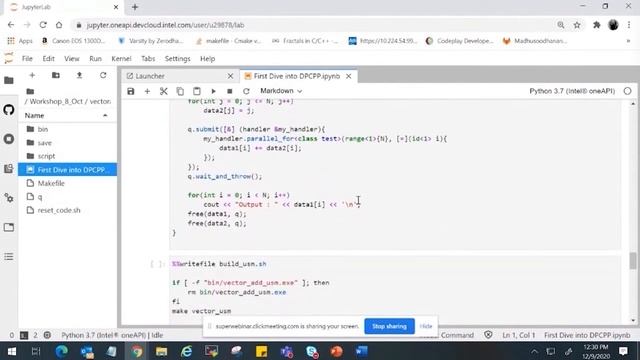Screen dimensions: 640x360
Task: Copy selected cells icon in notebook toolbar
Action: coord(180,91)
